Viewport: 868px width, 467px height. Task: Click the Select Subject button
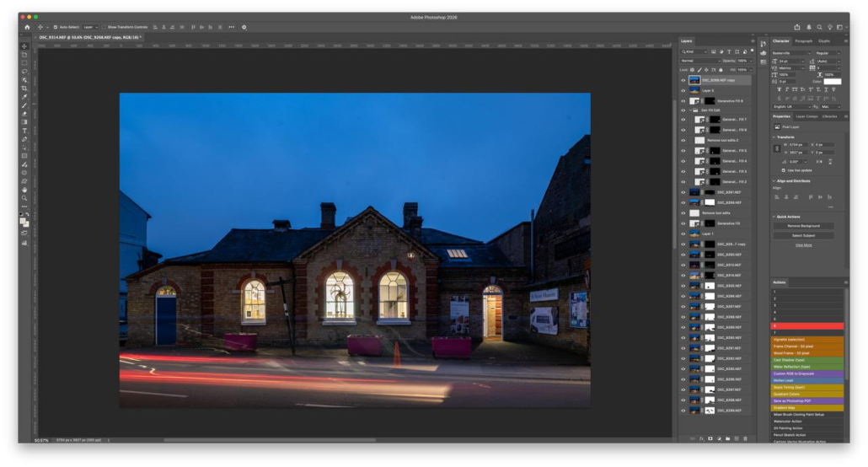pos(803,235)
